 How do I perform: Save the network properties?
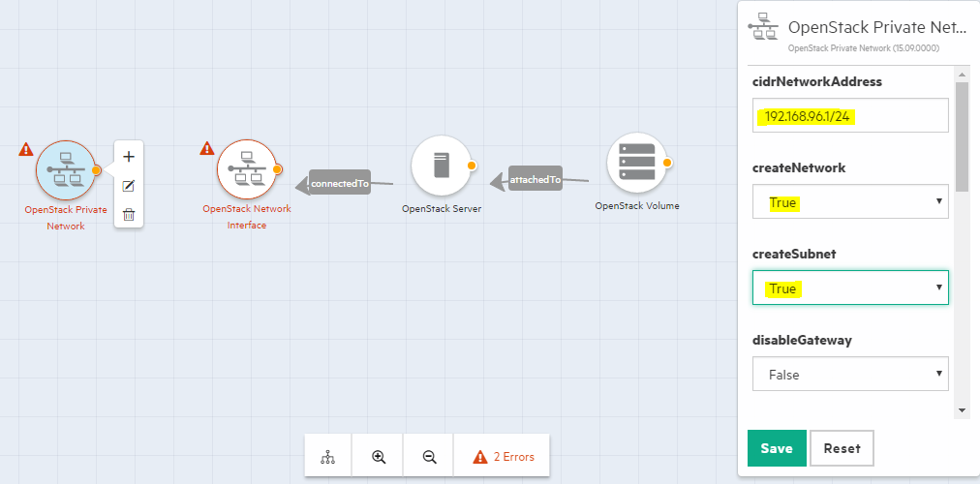(777, 448)
